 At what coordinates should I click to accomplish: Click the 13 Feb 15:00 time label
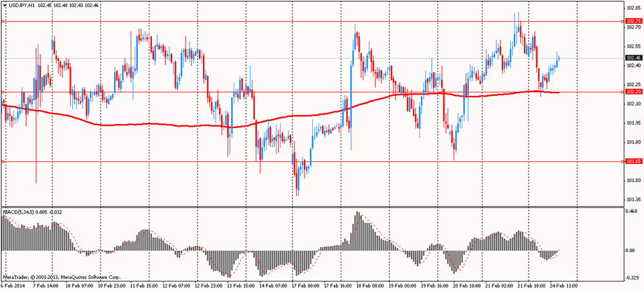click(x=242, y=285)
